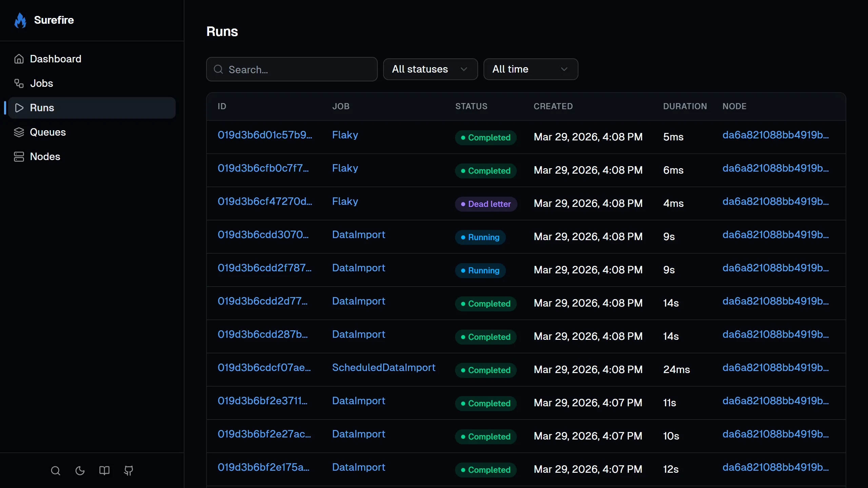The image size is (868, 488).
Task: Open the Jobs menu item
Action: point(41,83)
